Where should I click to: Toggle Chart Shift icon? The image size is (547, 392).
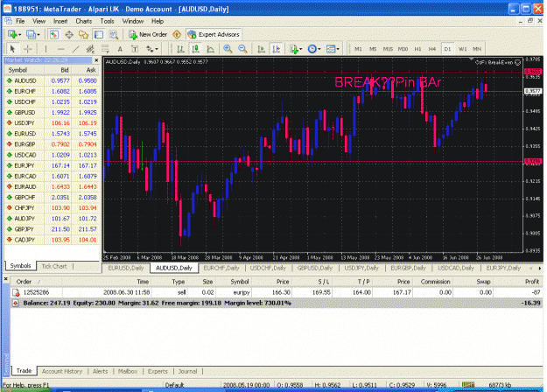pyautogui.click(x=276, y=49)
